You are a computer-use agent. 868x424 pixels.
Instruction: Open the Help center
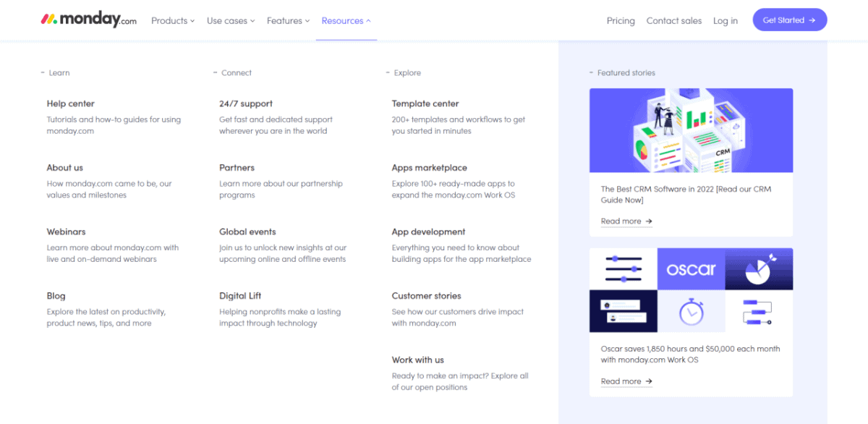pos(70,103)
